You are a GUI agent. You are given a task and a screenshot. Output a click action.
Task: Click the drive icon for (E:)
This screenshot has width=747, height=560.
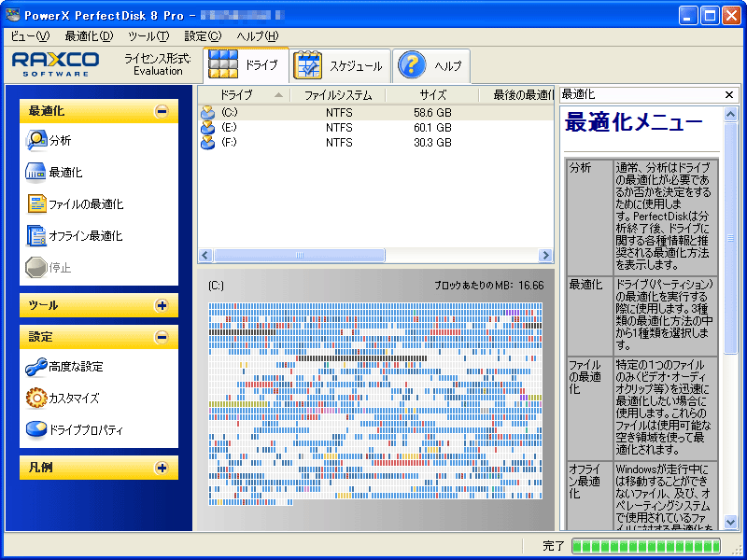(x=207, y=128)
